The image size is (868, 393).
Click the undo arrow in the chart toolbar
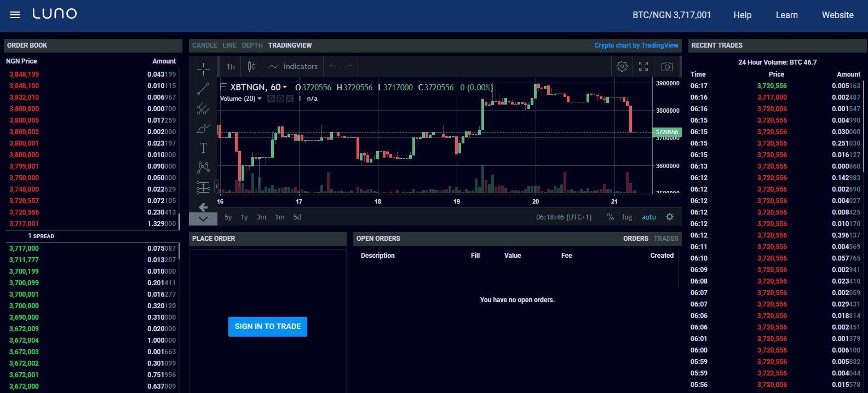[333, 67]
